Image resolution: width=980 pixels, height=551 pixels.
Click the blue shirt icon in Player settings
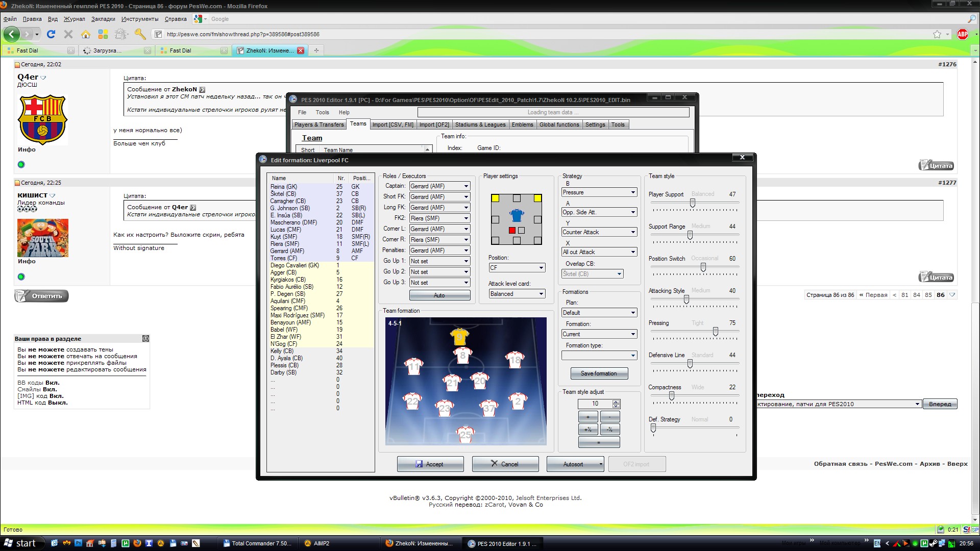click(x=517, y=215)
